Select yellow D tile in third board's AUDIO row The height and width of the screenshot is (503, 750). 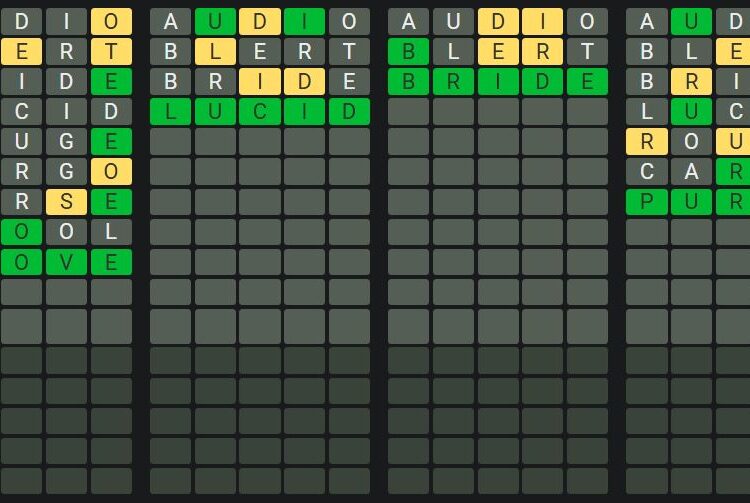pos(498,21)
